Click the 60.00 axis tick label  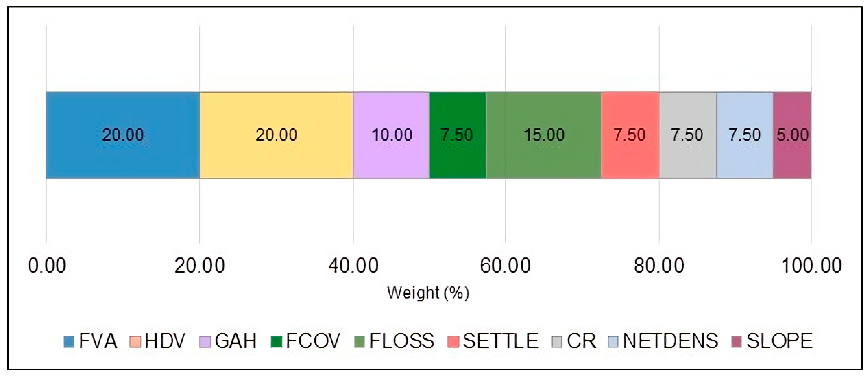click(505, 266)
